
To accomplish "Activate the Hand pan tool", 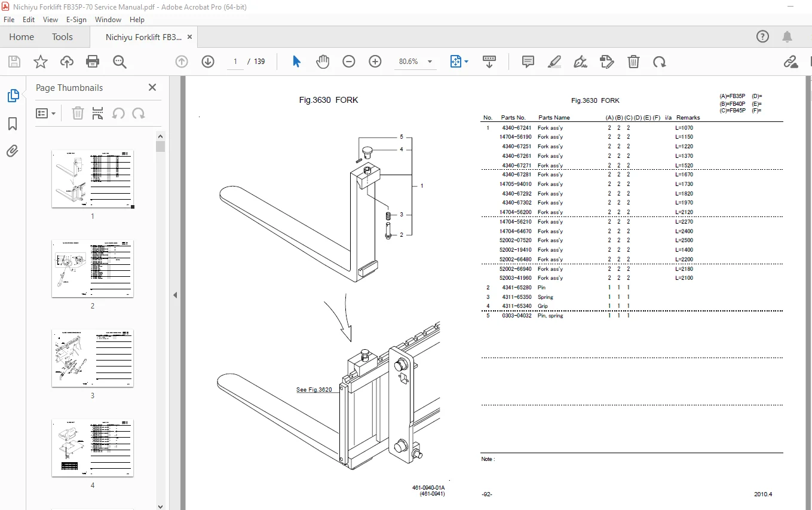I will pyautogui.click(x=323, y=62).
